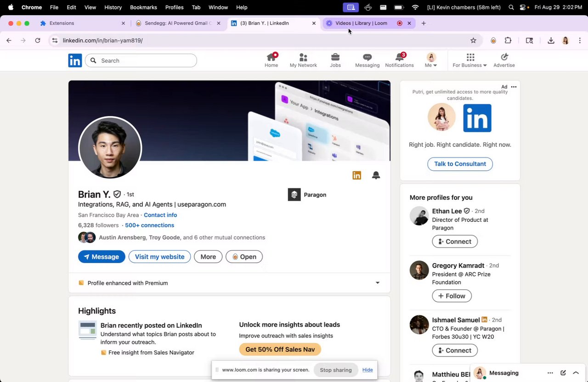The height and width of the screenshot is (382, 588).
Task: Open ad options three-dot menu
Action: (514, 87)
